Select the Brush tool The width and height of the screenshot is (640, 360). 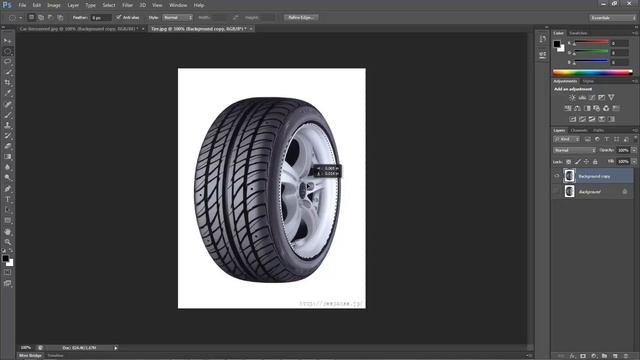(x=7, y=115)
